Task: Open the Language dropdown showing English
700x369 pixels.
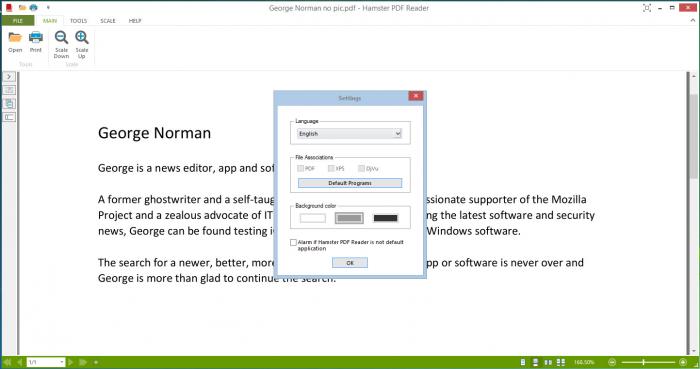Action: click(350, 133)
